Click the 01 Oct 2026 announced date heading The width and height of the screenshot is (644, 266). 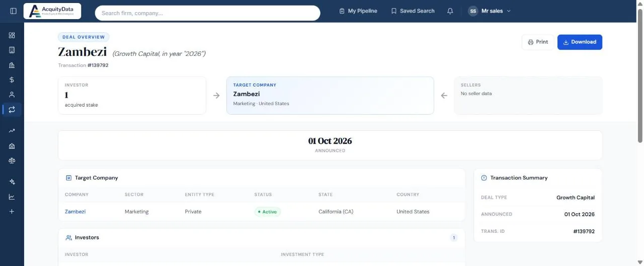(x=330, y=141)
